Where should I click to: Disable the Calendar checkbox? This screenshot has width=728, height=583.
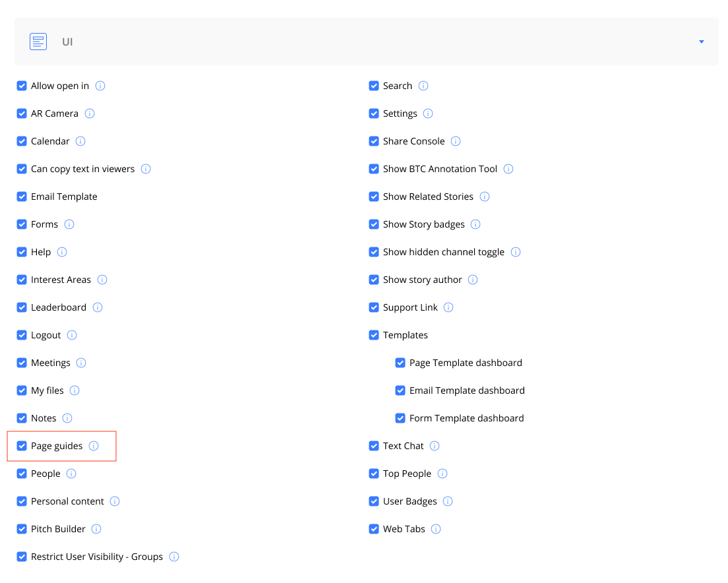click(22, 141)
